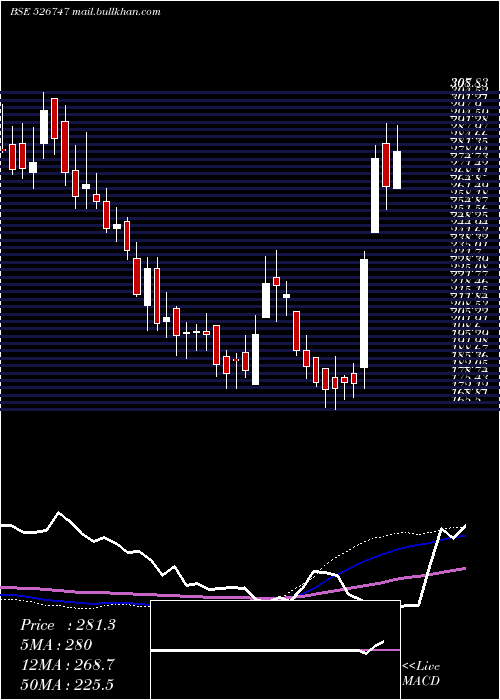The height and width of the screenshot is (700, 500).
Task: Click the 5MA : 280 value
Action: (x=56, y=645)
